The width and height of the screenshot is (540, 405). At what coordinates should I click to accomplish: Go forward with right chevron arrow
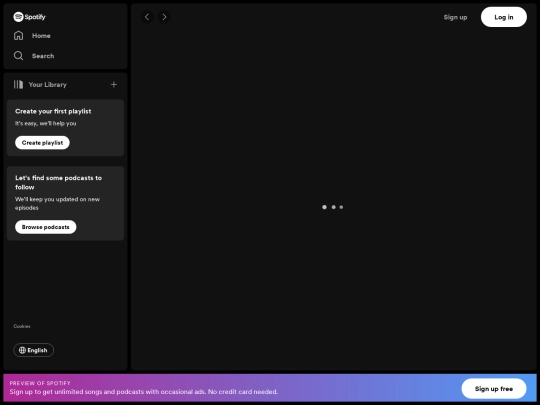tap(164, 17)
